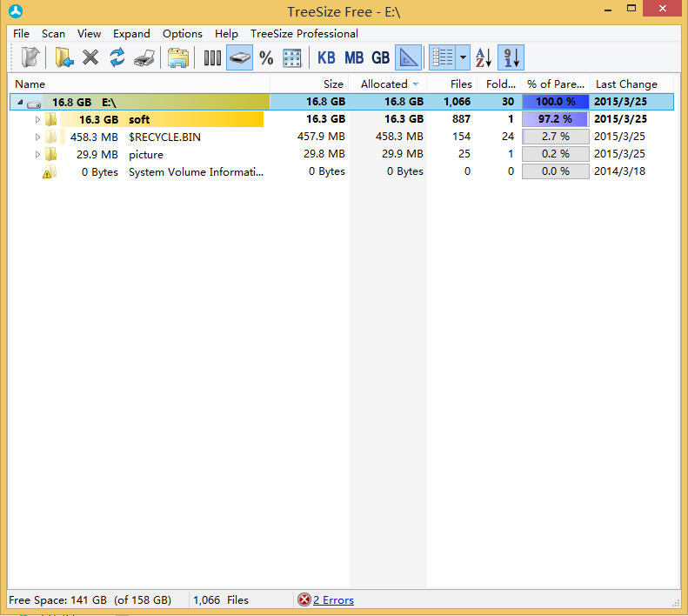The image size is (688, 616).
Task: Sort by name with A-Z icon
Action: (x=484, y=57)
